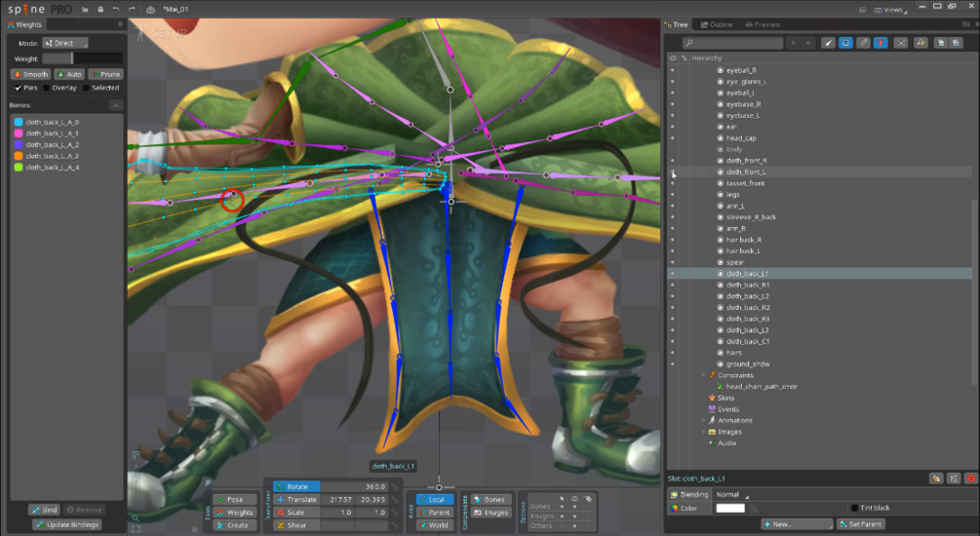Click the lock icon near Tools panel
Screen dimensions: 980x536
195,530
